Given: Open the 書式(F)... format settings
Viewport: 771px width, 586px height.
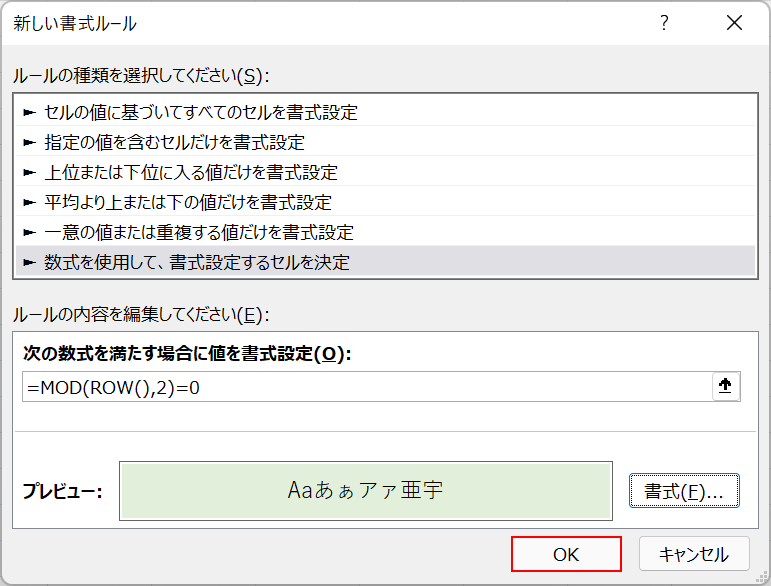Looking at the screenshot, I should click(x=684, y=491).
